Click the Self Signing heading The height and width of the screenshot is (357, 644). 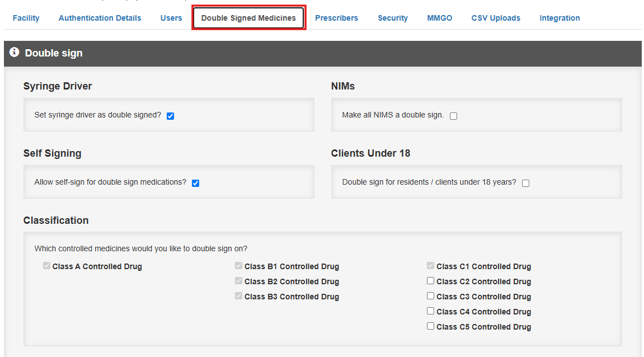coord(52,153)
